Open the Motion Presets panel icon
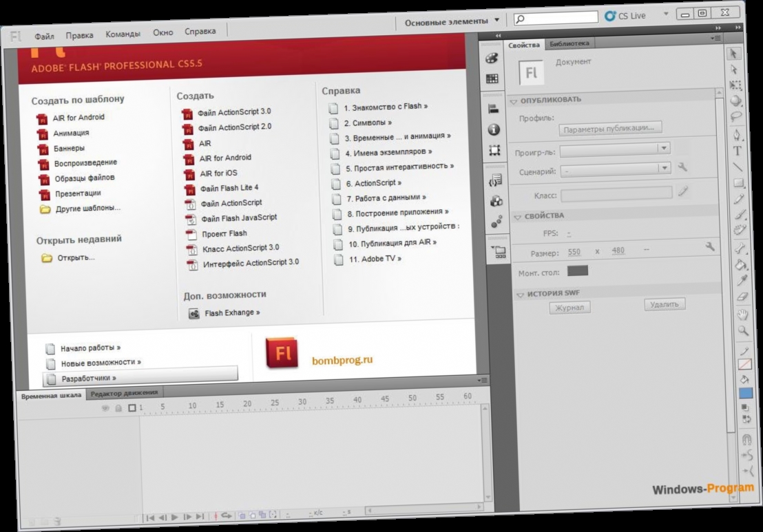Screen dimensions: 763x532 tap(497, 222)
